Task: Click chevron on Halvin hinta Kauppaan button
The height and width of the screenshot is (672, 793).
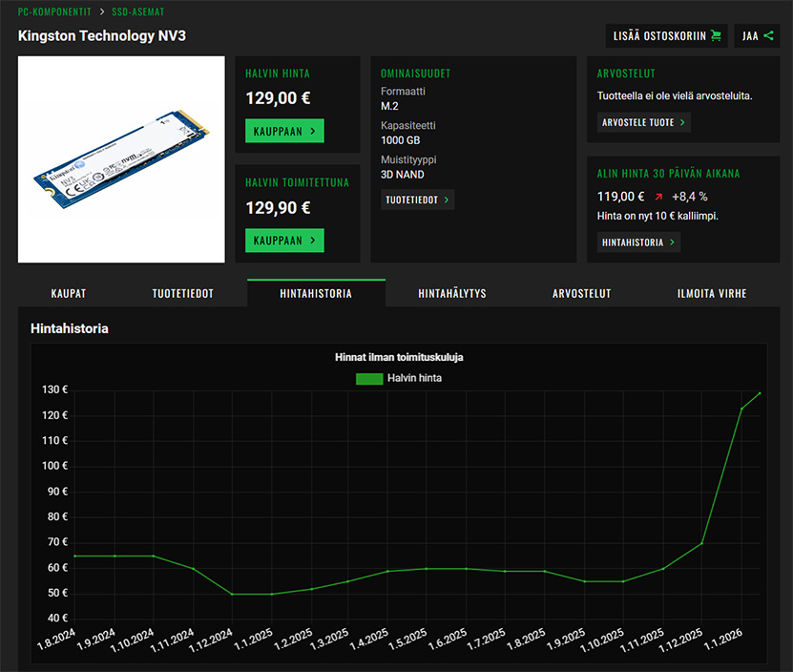Action: coord(313,131)
